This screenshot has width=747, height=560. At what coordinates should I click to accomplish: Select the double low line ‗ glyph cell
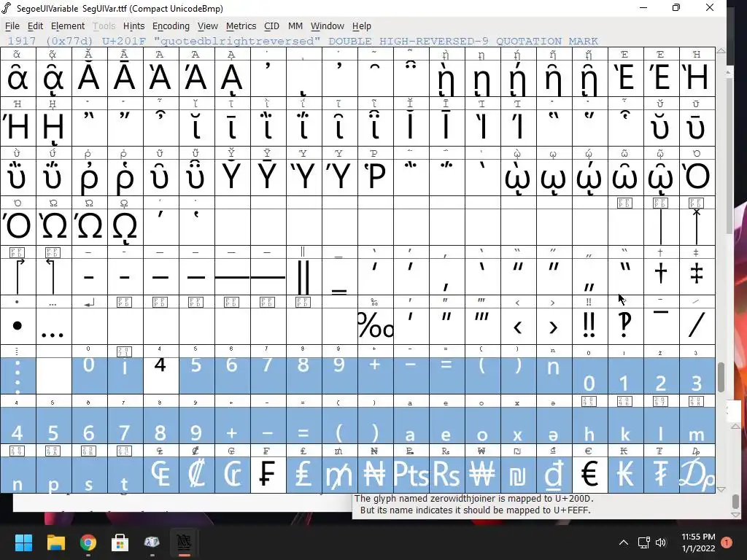340,276
